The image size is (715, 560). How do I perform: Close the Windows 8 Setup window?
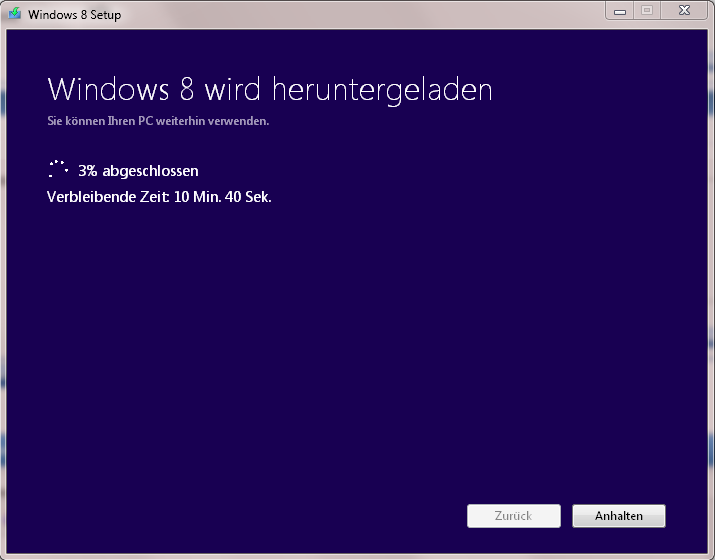point(684,11)
